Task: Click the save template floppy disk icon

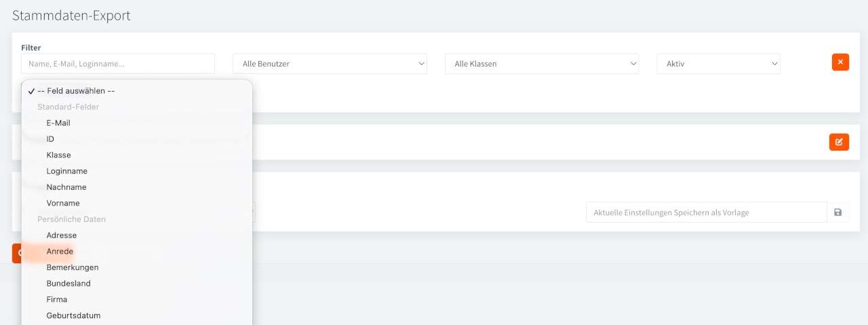Action: (x=837, y=212)
